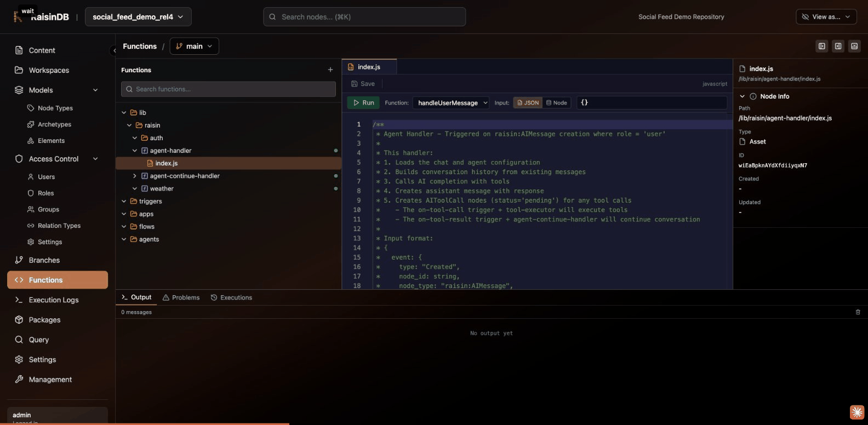Collapse the weather function node
868x425 pixels.
[135, 188]
